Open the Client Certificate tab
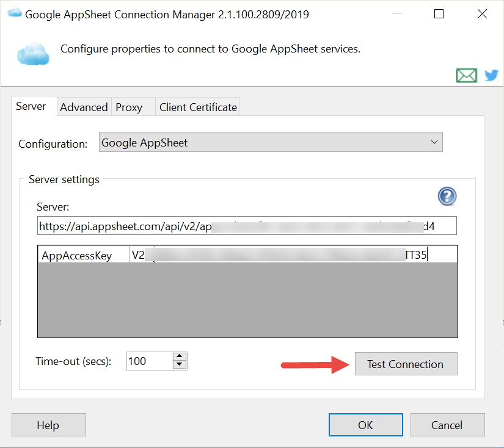504x448 pixels. (198, 107)
